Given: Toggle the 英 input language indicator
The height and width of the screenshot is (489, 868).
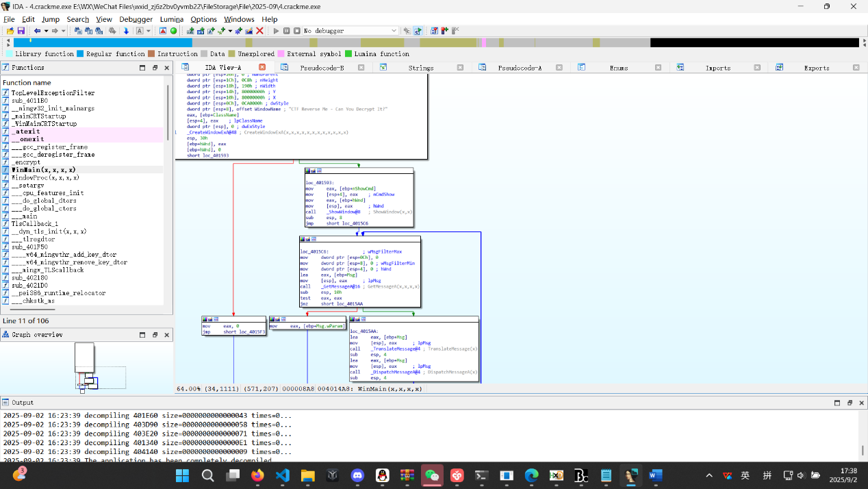Looking at the screenshot, I should [x=745, y=475].
